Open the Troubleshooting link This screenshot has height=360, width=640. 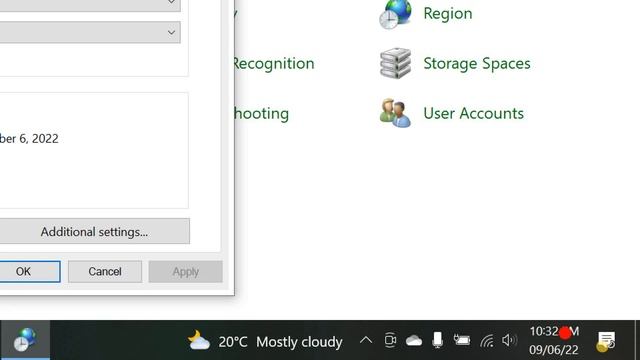point(261,113)
